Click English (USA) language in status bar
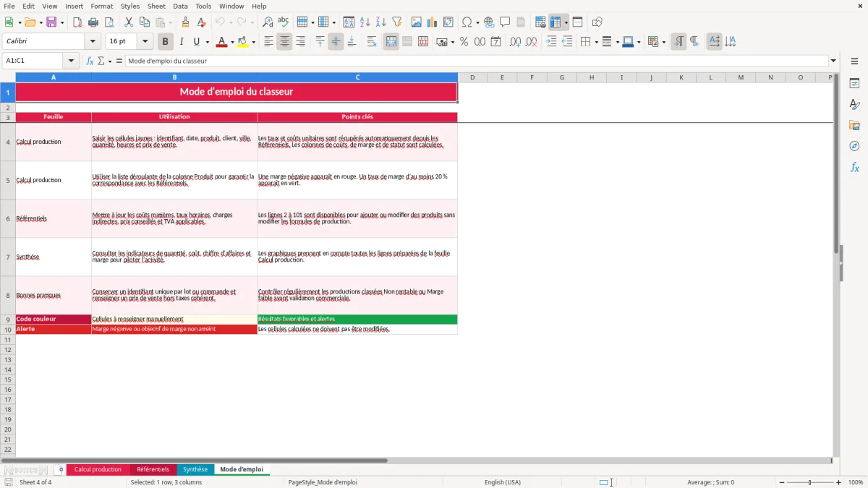 tap(503, 482)
